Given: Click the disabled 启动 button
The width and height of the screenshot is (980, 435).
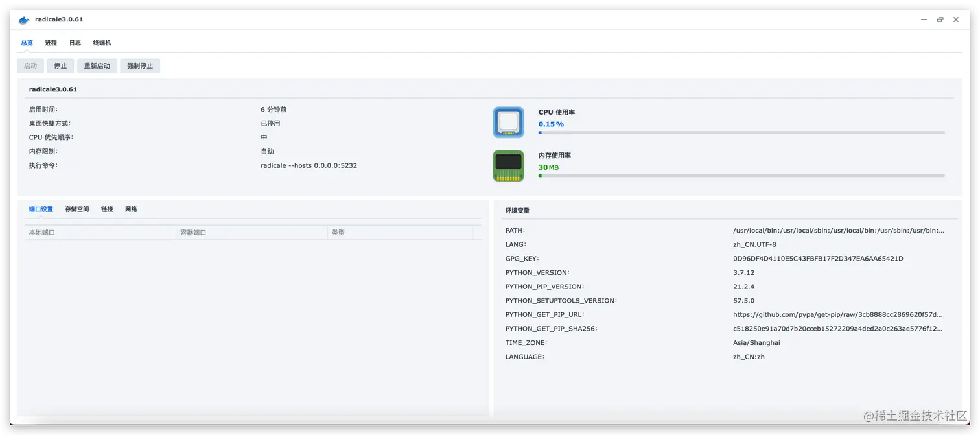Looking at the screenshot, I should (30, 65).
